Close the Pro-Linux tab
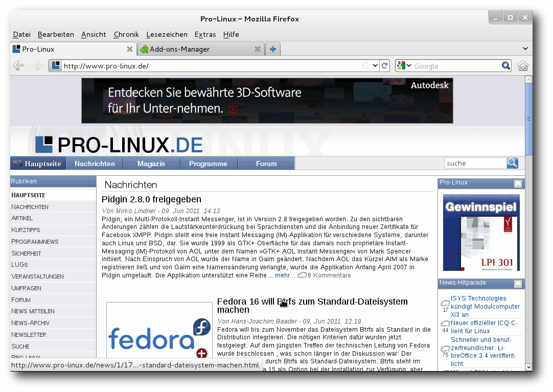This screenshot has height=392, width=553. tap(130, 50)
